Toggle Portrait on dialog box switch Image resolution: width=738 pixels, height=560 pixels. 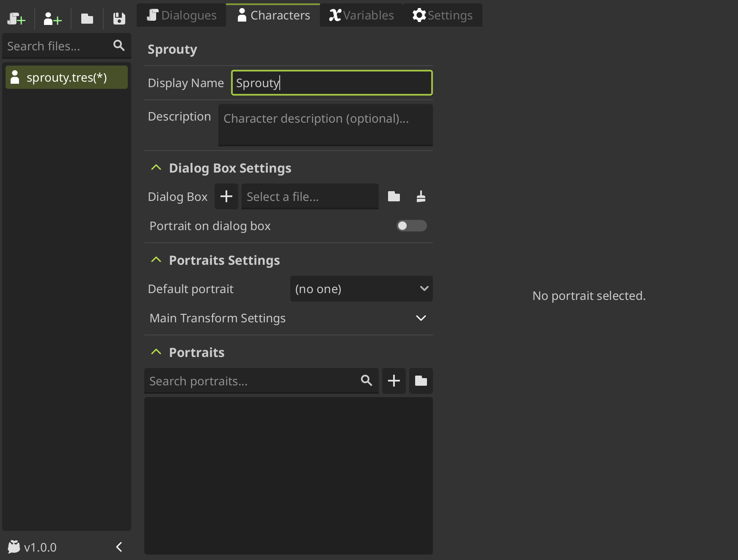click(411, 226)
